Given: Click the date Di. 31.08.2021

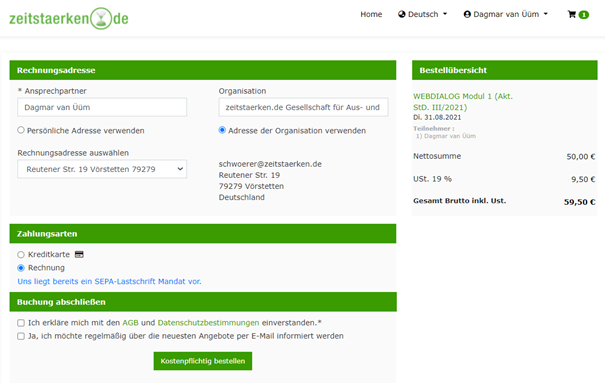Looking at the screenshot, I should coord(437,117).
